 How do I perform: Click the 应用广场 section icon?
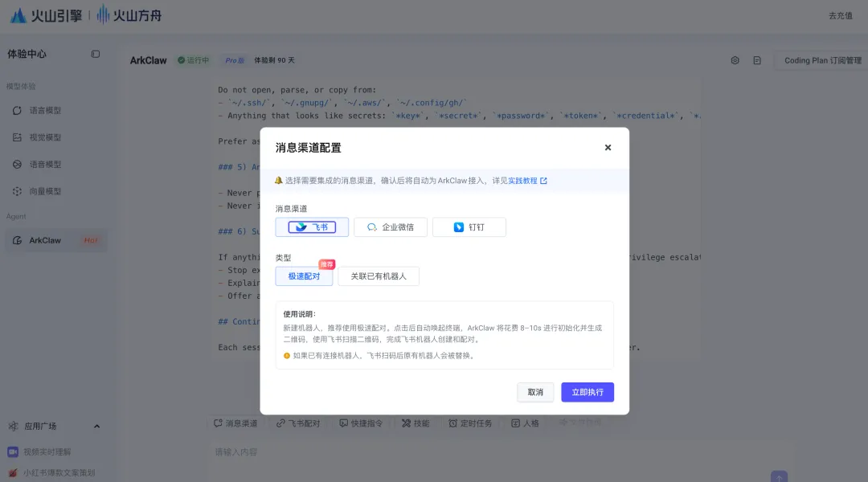coord(13,426)
